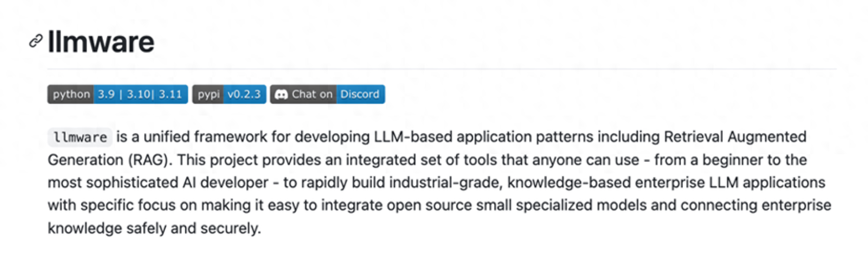Viewport: 868px width, 255px height.
Task: Click the blue 'Discord' label of badge
Action: pyautogui.click(x=360, y=94)
